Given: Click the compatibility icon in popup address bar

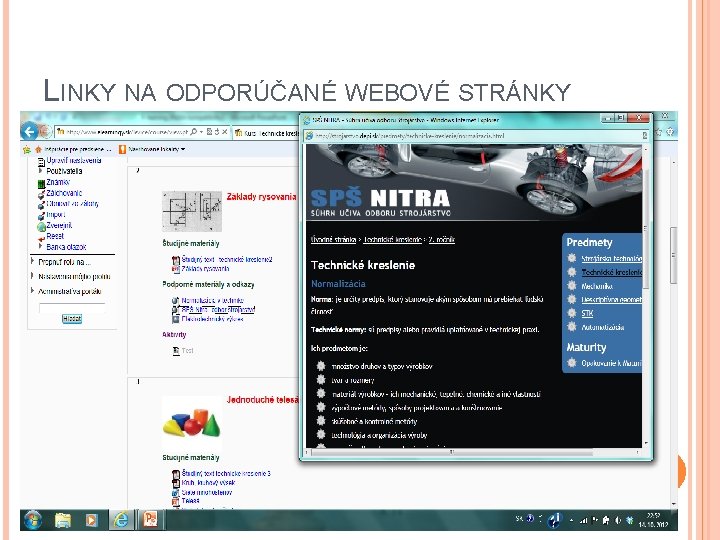Looking at the screenshot, I should tap(645, 135).
